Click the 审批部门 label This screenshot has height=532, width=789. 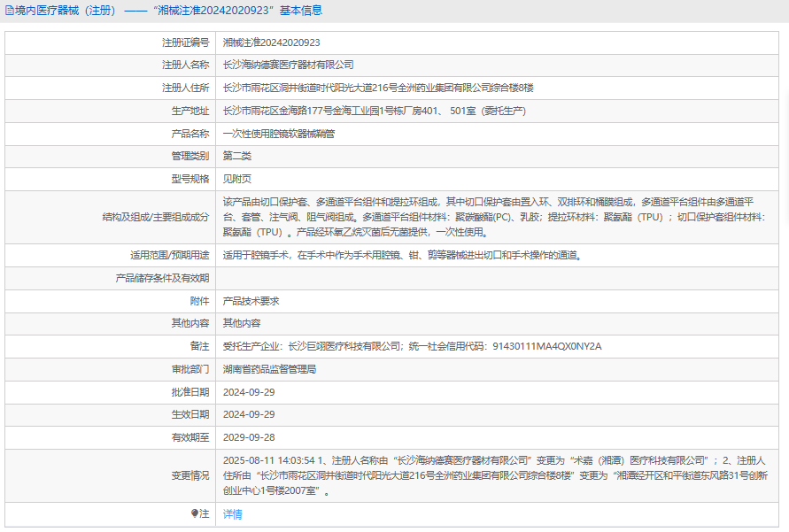[x=190, y=370]
